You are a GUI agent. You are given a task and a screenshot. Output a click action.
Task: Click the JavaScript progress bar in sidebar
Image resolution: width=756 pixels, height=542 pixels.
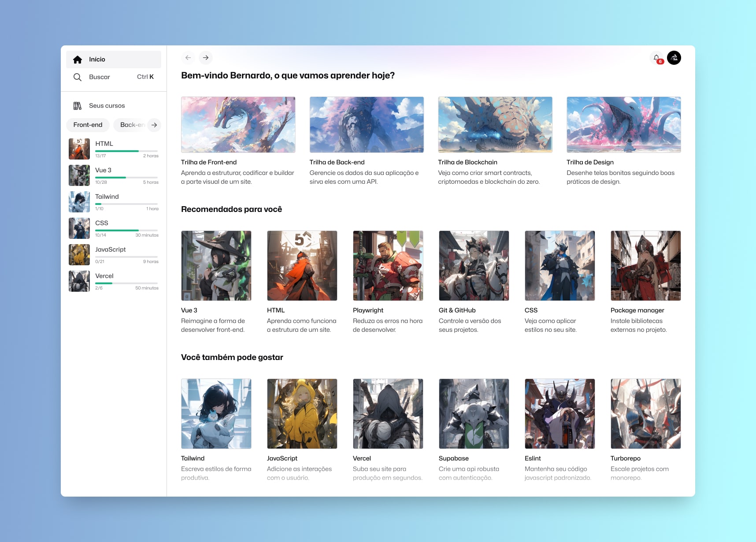(x=126, y=257)
